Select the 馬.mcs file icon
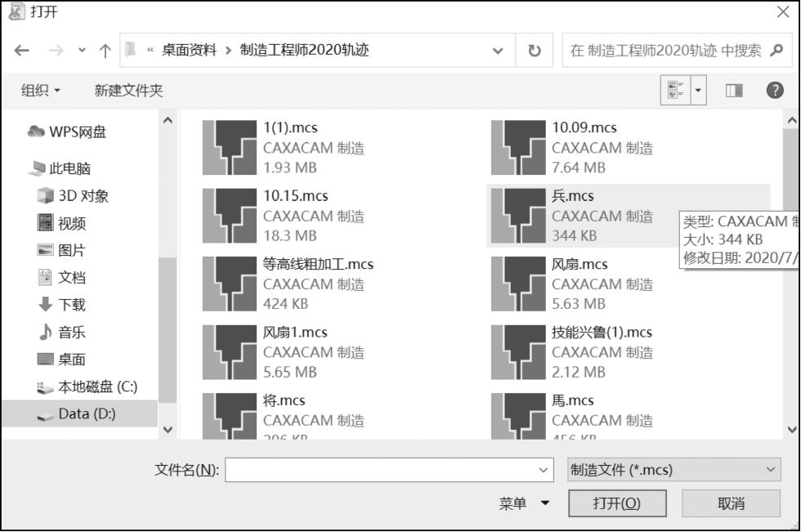Screen dimensions: 801x532 (518, 416)
